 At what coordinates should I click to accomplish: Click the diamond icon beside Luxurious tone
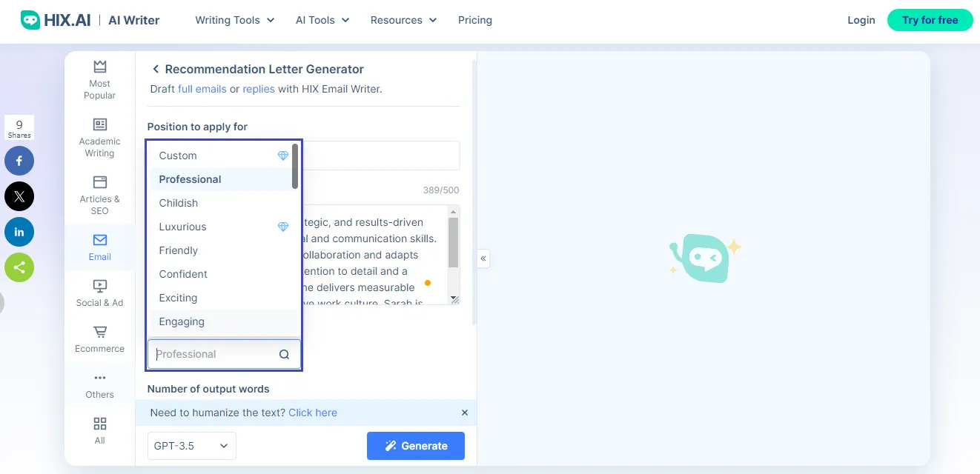(283, 227)
